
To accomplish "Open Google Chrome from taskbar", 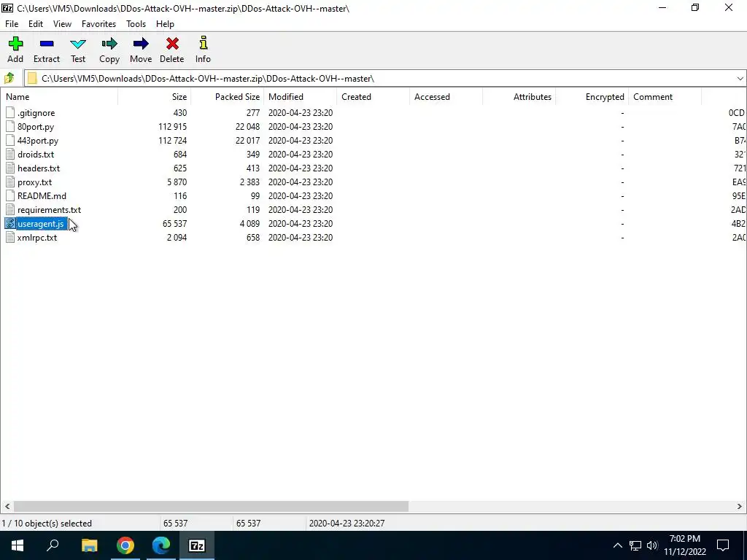I will click(x=125, y=545).
